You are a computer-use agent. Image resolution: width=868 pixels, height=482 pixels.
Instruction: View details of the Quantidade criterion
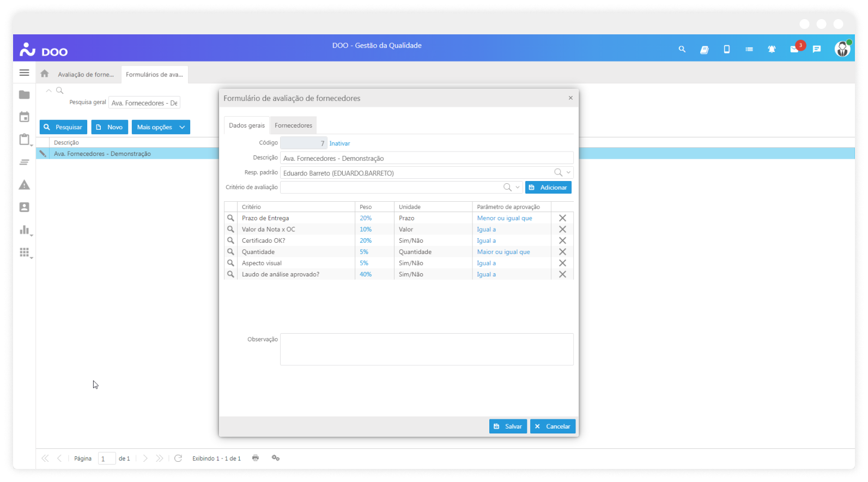[230, 252]
